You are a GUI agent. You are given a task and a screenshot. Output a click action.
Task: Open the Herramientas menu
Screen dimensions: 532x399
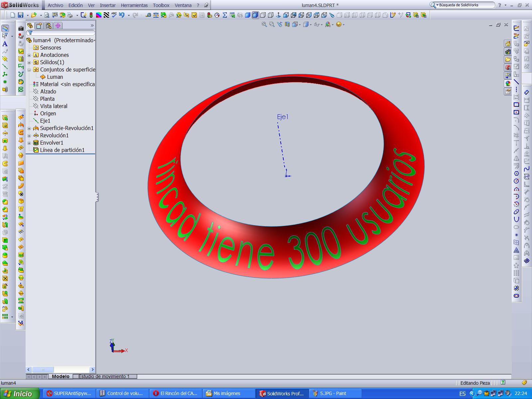[134, 5]
